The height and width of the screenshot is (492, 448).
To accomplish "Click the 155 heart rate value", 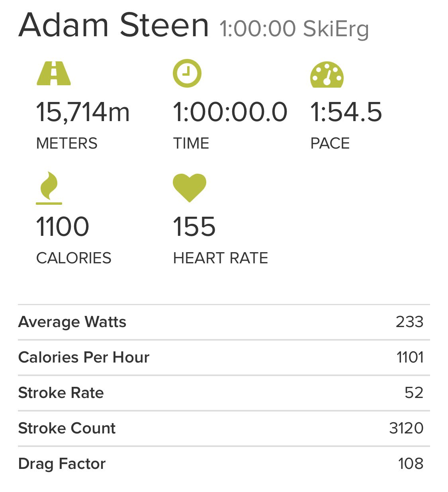I will tap(194, 227).
